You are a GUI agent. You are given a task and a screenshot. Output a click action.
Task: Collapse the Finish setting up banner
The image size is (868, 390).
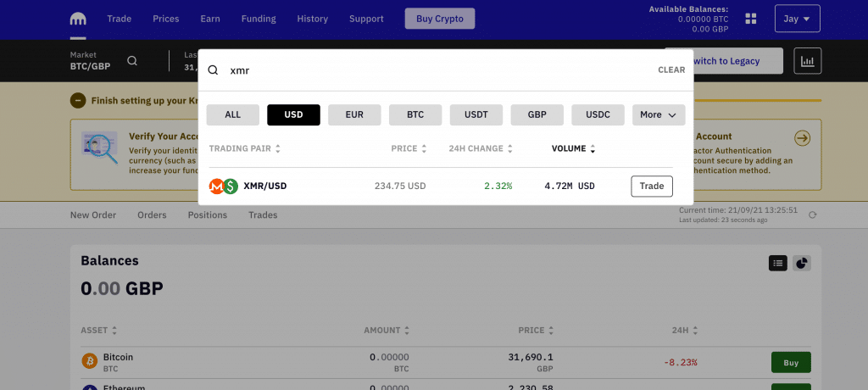(77, 101)
